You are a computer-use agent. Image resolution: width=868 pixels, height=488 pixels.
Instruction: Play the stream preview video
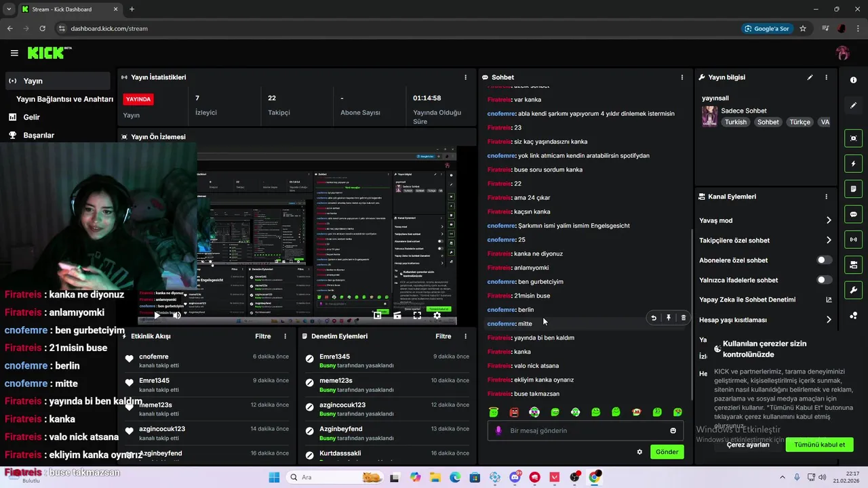157,315
